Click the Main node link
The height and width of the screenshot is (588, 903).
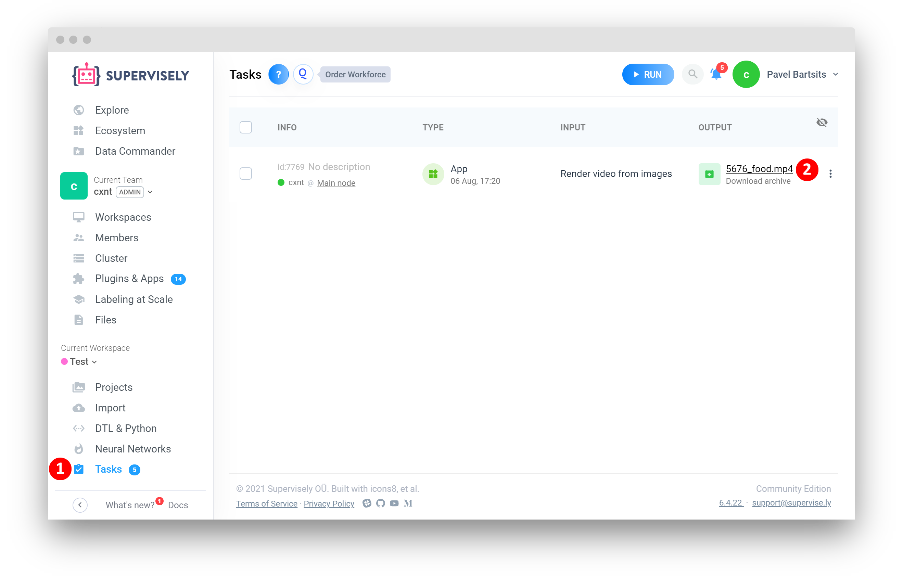pos(336,183)
